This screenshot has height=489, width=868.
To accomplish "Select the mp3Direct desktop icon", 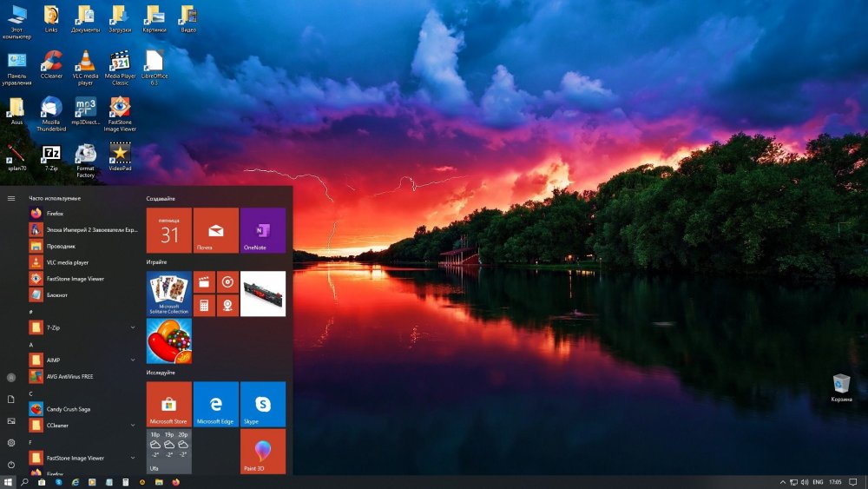I will click(x=85, y=111).
